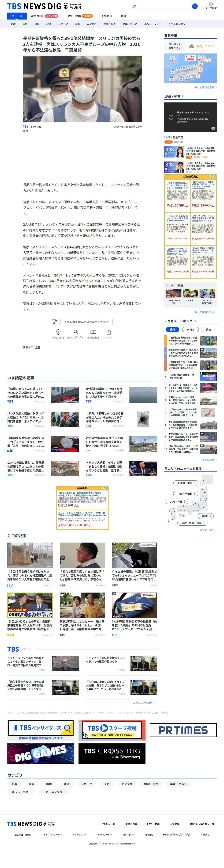Select the 地域 tab
224x868 pixels.
[124, 16]
